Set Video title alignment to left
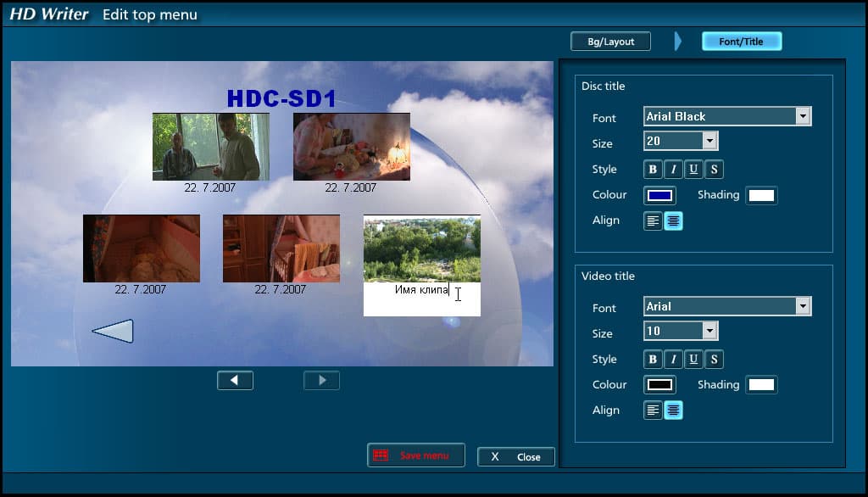This screenshot has width=868, height=497. 653,410
